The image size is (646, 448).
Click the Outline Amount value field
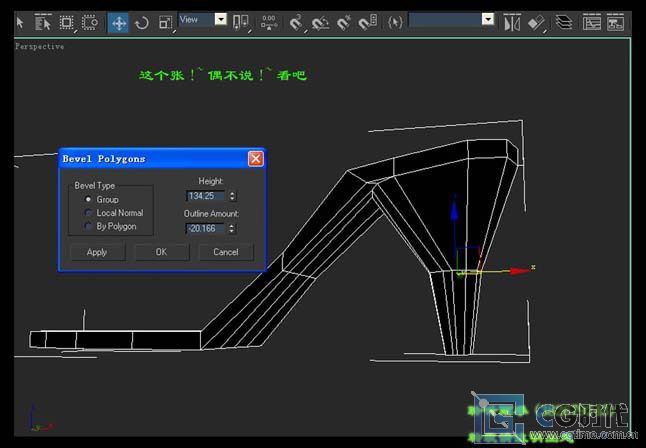point(206,228)
